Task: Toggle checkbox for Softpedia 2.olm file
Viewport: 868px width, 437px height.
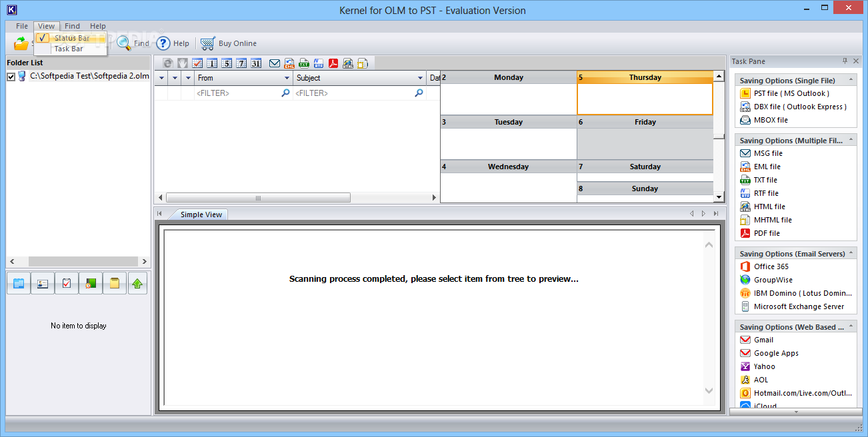Action: (11, 77)
